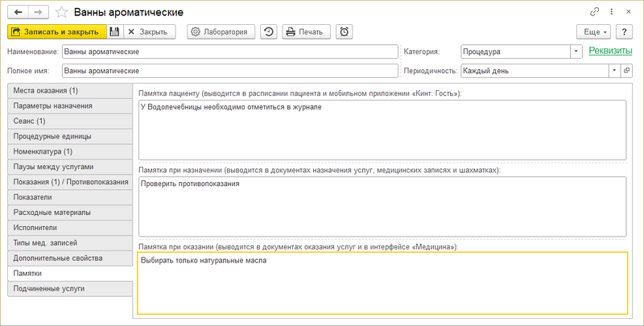Screen dimensions: 644x326
Task: Expand the Еще menu
Action: (x=593, y=31)
